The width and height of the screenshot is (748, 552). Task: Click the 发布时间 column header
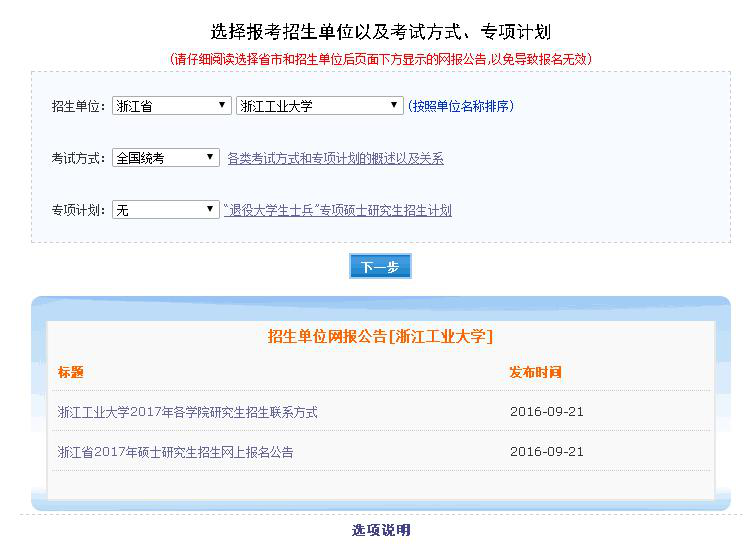coord(535,372)
